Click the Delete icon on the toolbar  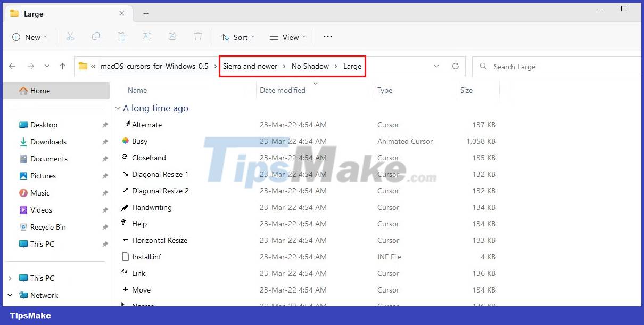click(198, 36)
